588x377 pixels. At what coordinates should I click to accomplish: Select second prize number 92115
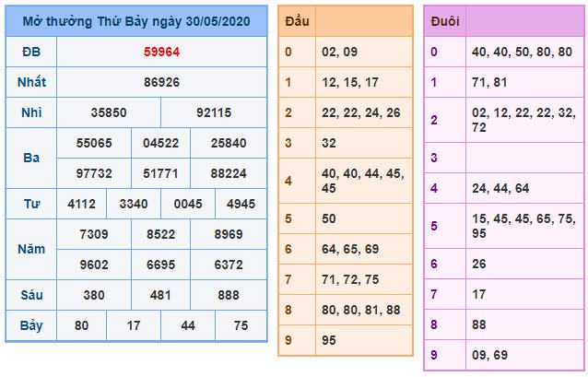214,112
